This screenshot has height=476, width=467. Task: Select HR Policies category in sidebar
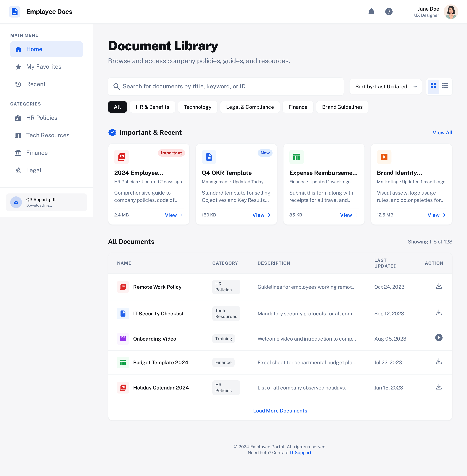(x=46, y=118)
